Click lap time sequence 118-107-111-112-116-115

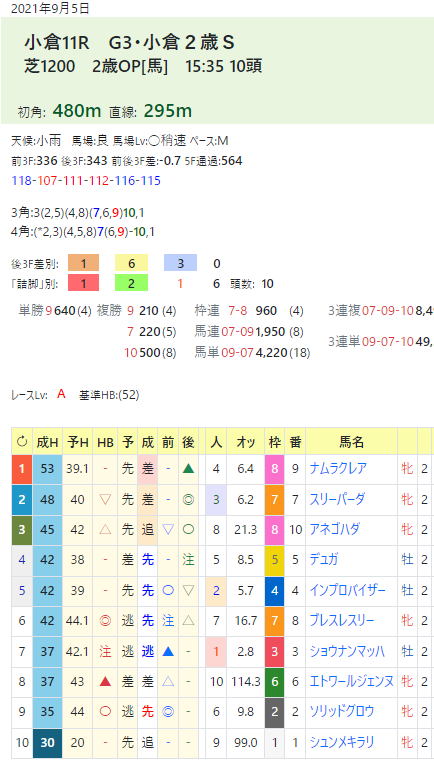[86, 180]
